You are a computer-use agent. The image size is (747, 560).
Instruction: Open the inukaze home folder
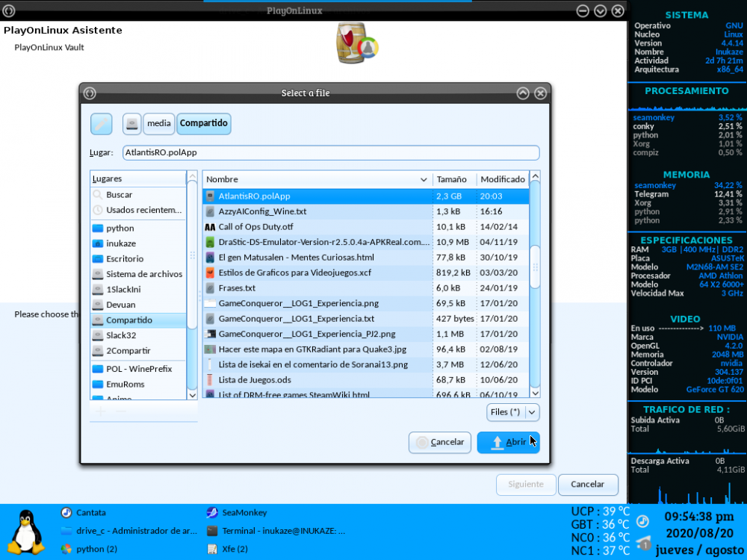[x=120, y=244]
